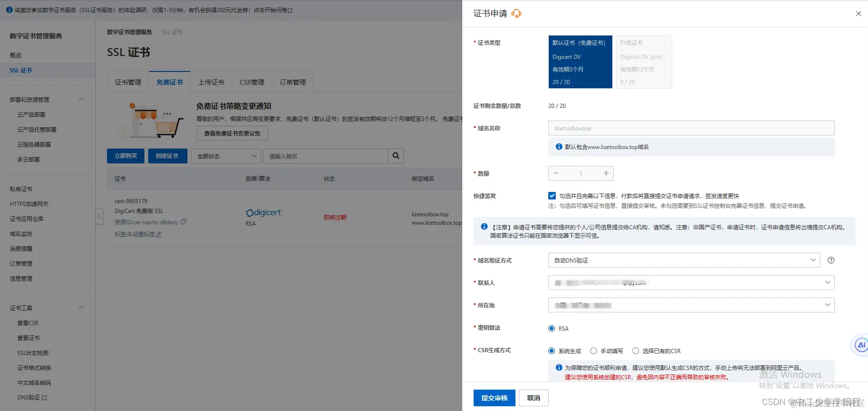
Task: Click 数字证书管理服务 breadcrumb
Action: tap(129, 32)
